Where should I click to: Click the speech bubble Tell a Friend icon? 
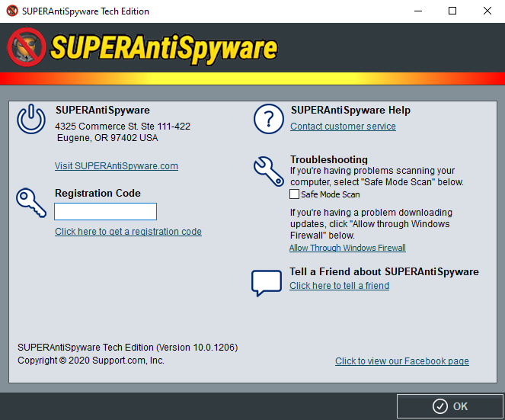(x=266, y=282)
